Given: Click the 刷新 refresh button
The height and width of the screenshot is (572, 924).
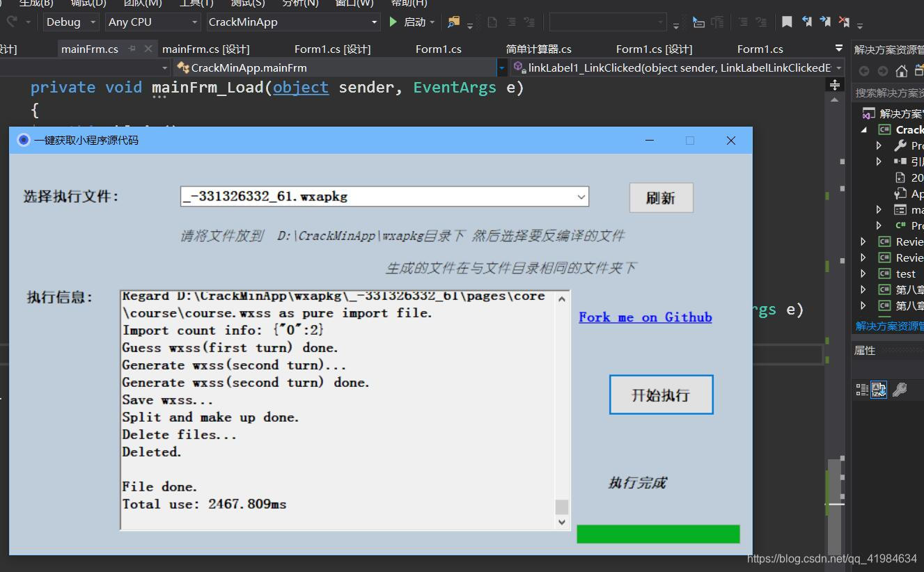Looking at the screenshot, I should (660, 198).
